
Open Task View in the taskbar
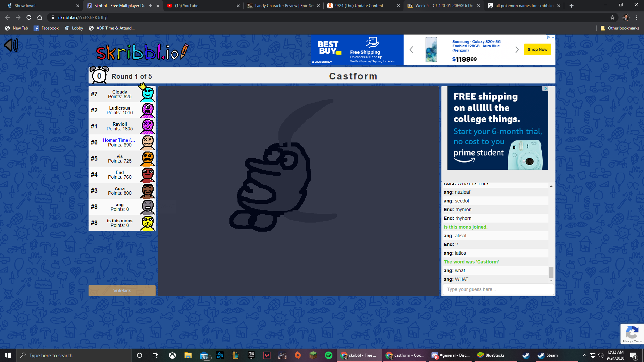coord(155,355)
